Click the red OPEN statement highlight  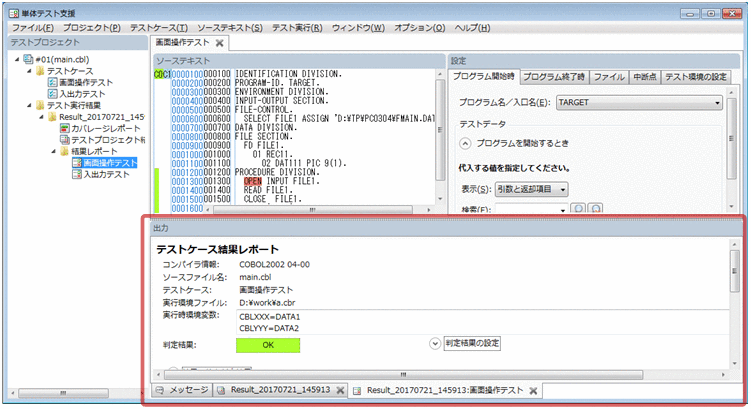(x=252, y=182)
